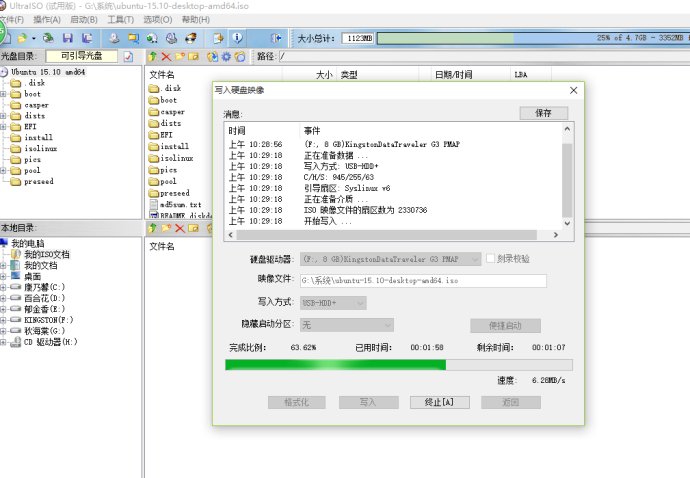Open the 启动(B) menu

(84, 20)
